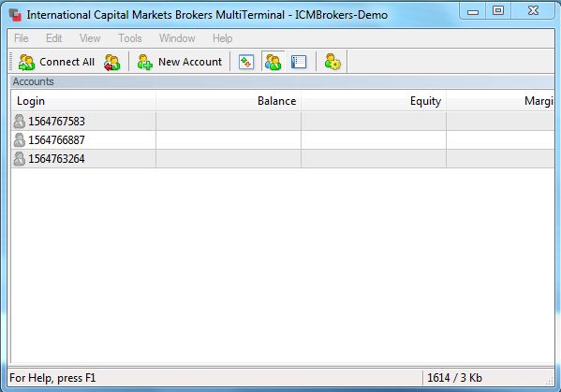Open the Help menu
The height and width of the screenshot is (392, 561).
click(223, 38)
